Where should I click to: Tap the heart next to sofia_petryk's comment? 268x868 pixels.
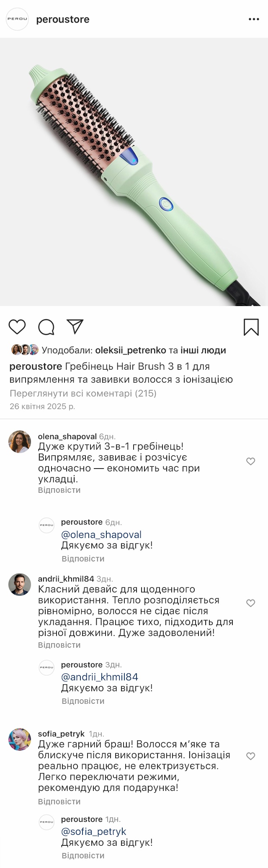click(x=250, y=756)
